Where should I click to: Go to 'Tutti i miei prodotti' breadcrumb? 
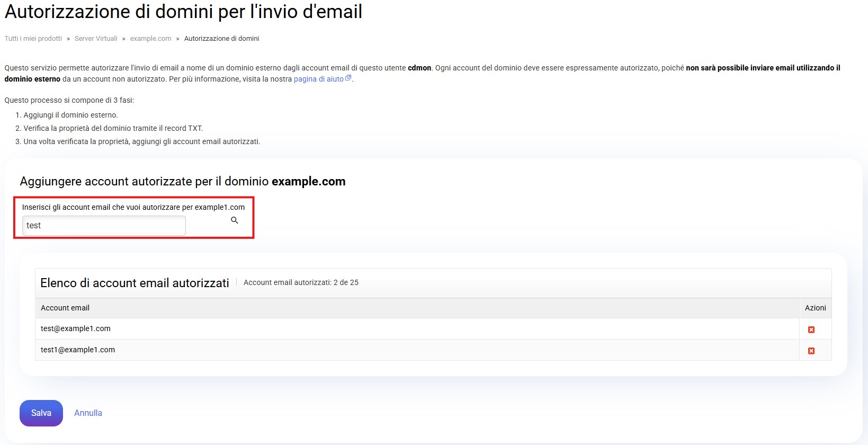[33, 39]
